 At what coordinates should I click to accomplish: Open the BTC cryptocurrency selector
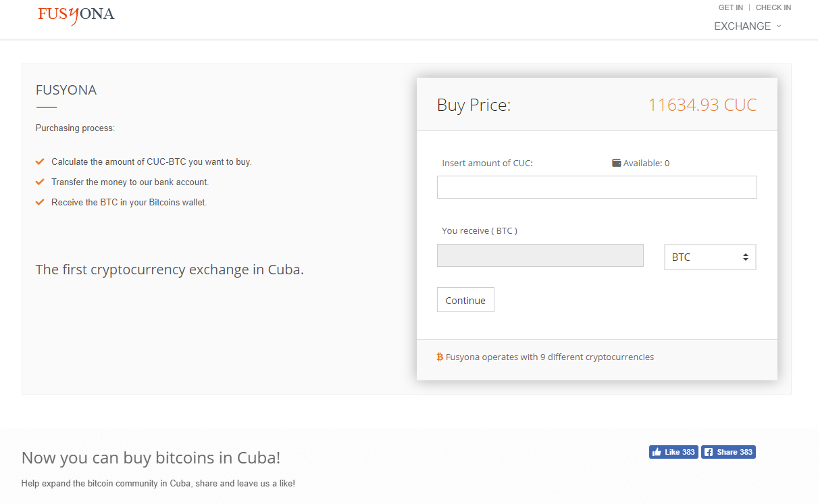[x=710, y=257]
